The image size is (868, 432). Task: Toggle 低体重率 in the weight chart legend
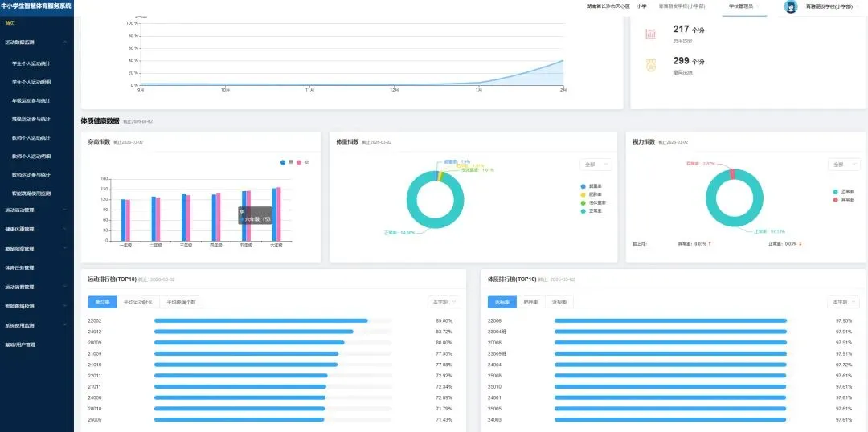click(x=593, y=203)
